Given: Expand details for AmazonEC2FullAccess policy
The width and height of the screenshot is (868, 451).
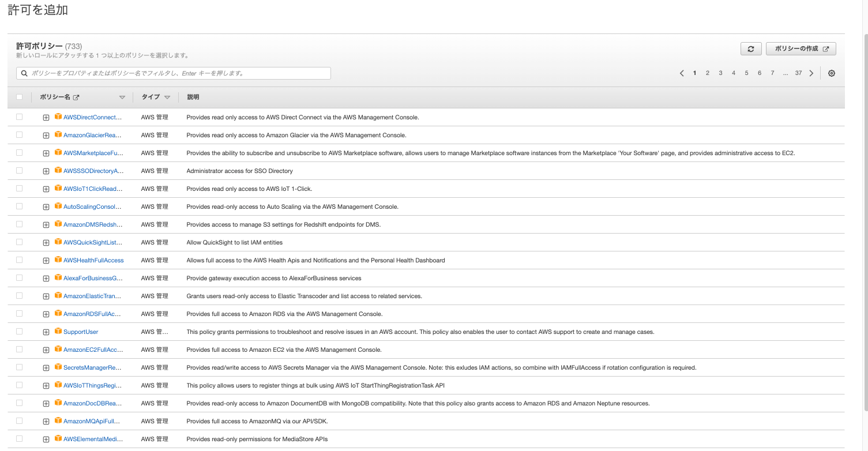Looking at the screenshot, I should tap(46, 349).
